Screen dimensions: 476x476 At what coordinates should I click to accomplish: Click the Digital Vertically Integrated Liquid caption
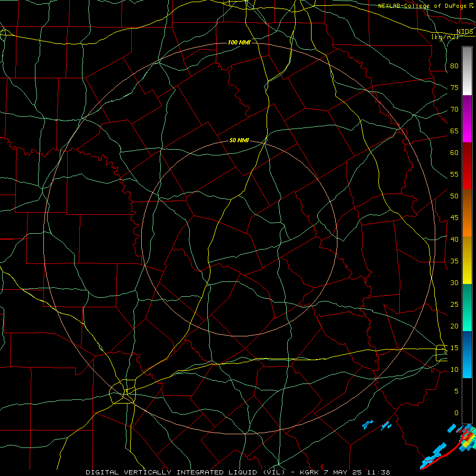185,472
